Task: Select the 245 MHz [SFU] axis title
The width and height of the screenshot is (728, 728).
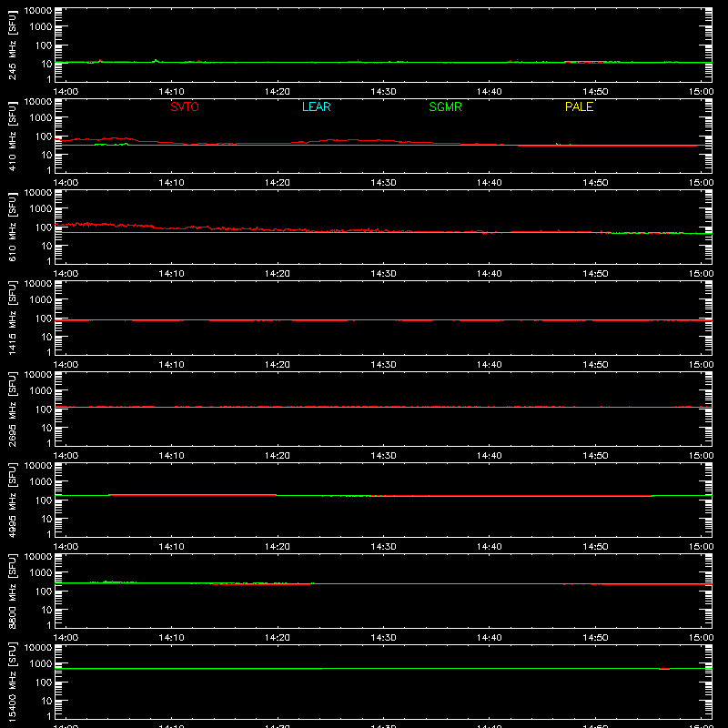Action: click(13, 45)
